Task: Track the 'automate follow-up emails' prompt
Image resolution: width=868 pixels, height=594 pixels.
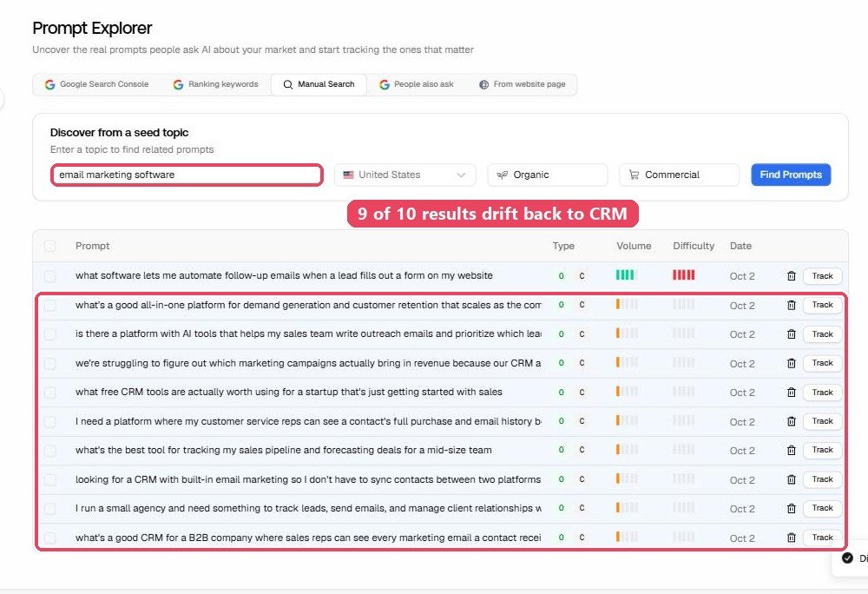Action: click(822, 275)
